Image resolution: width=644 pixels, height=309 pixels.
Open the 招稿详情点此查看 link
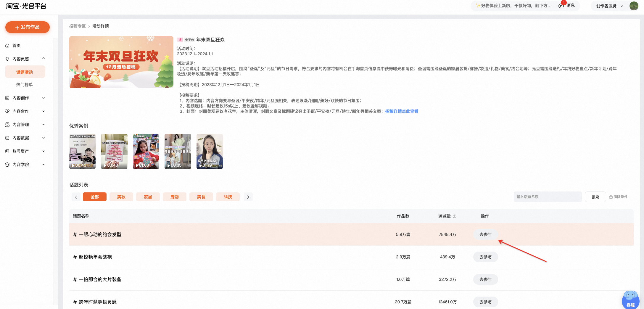402,111
